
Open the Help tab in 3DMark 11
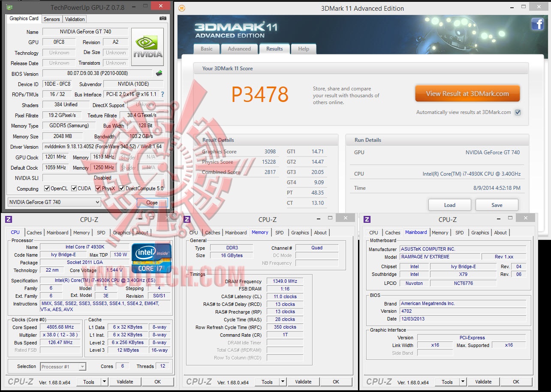pyautogui.click(x=304, y=49)
